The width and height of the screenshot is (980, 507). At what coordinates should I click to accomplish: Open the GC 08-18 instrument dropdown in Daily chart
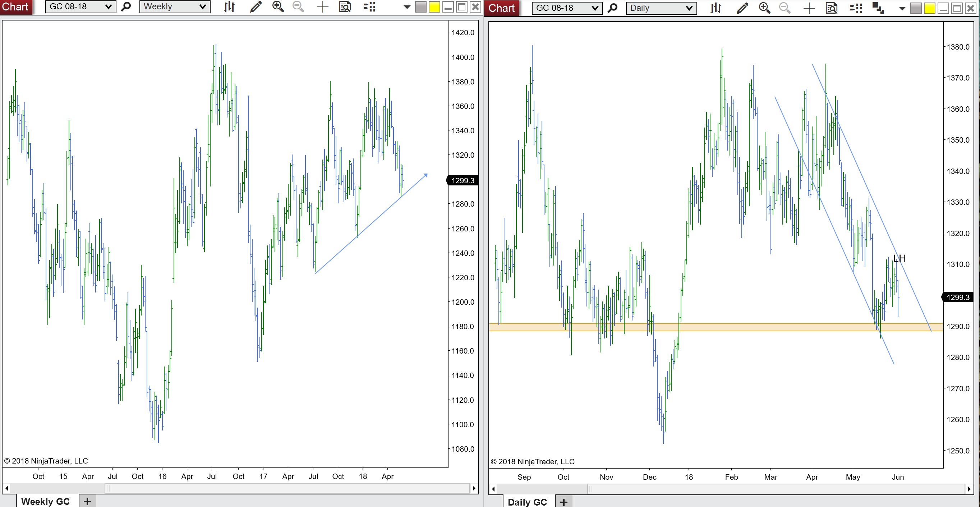(x=567, y=8)
